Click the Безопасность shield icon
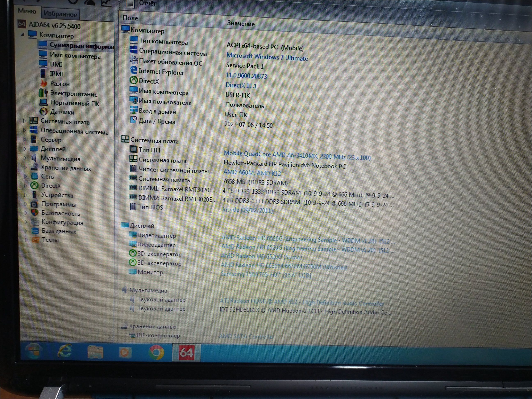 (35, 213)
